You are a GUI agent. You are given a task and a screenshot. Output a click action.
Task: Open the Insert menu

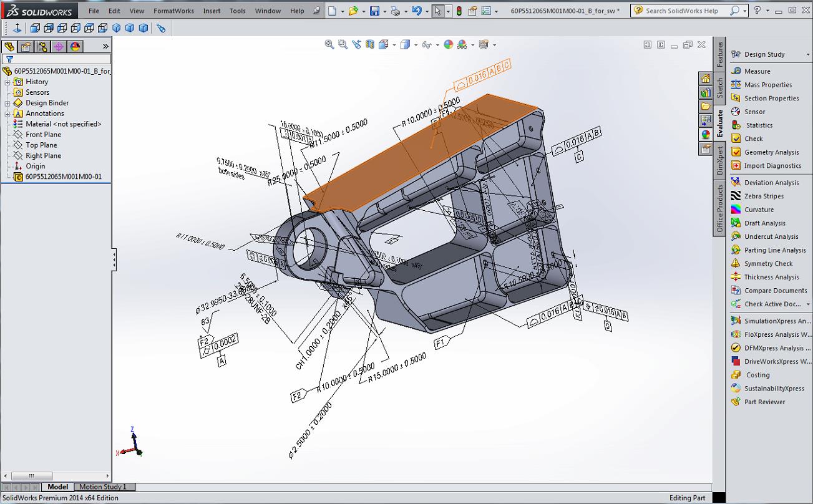click(x=212, y=11)
